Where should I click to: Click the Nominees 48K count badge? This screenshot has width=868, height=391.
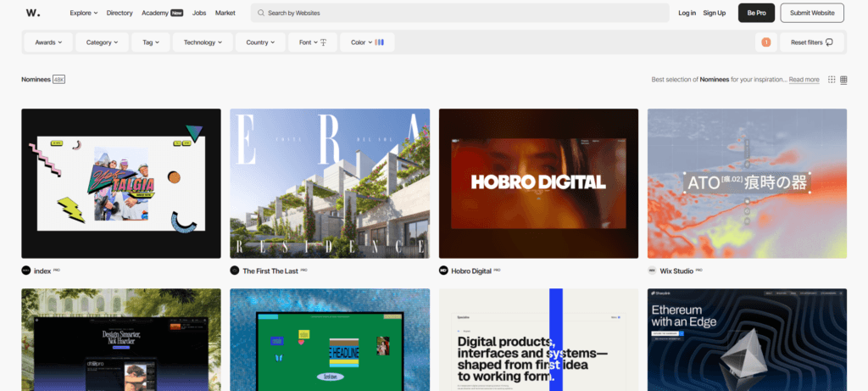tap(59, 80)
